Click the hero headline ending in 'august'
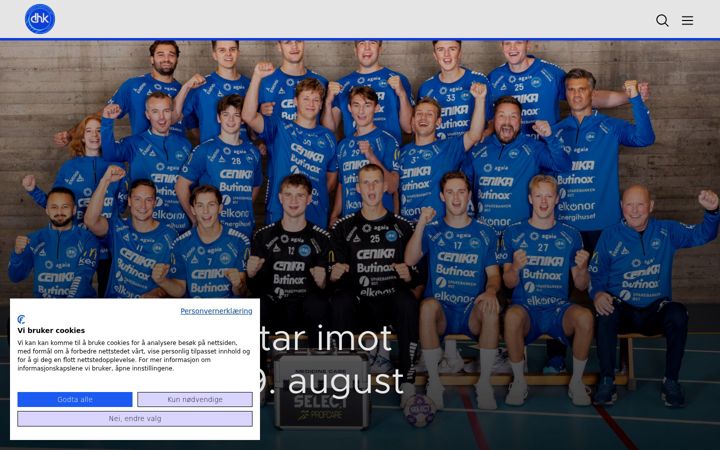This screenshot has width=720, height=450. coord(331,360)
